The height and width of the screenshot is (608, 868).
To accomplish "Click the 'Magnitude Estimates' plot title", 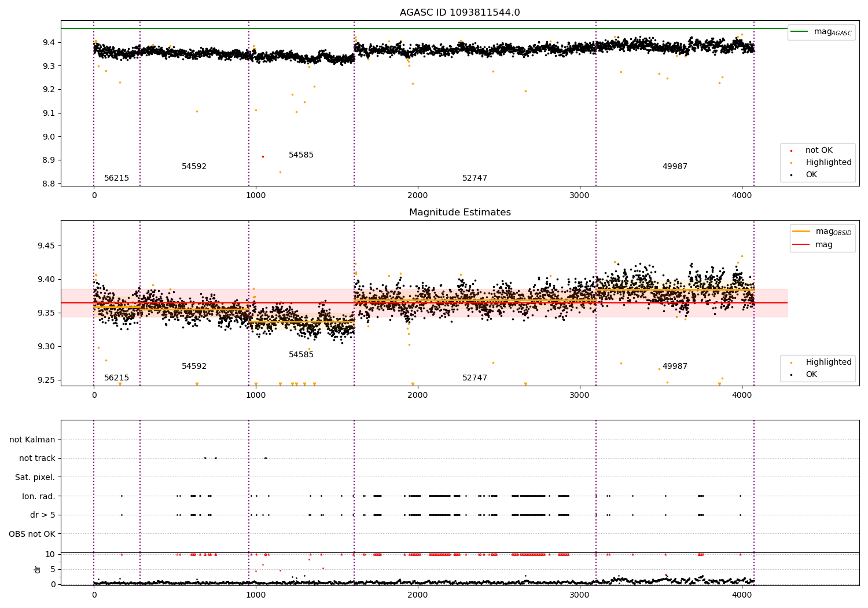I will [x=459, y=213].
